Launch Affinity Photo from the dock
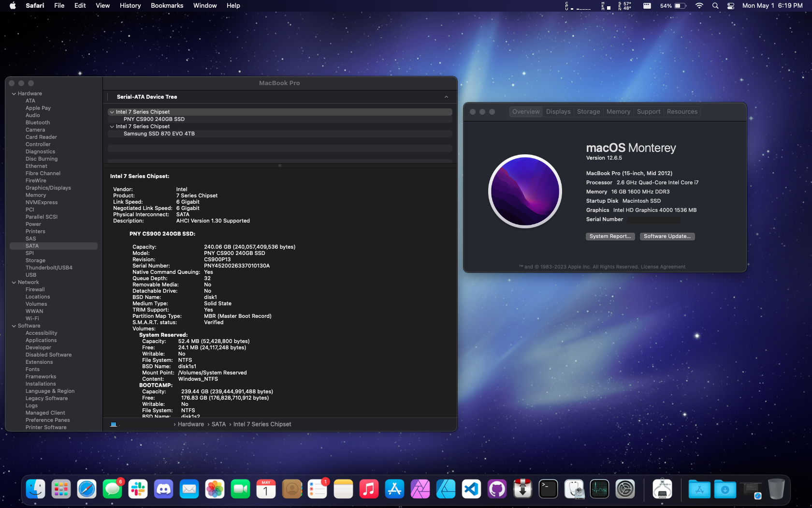This screenshot has height=508, width=812. pos(420,489)
